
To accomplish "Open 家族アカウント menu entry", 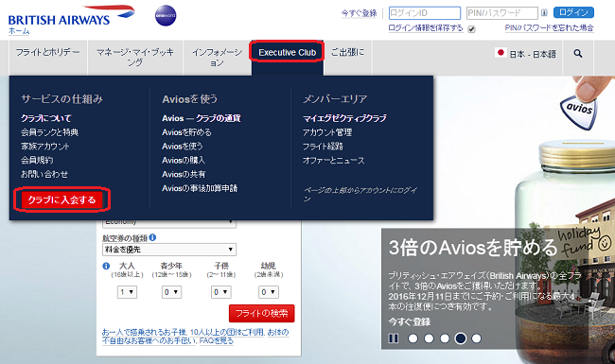I will click(44, 147).
